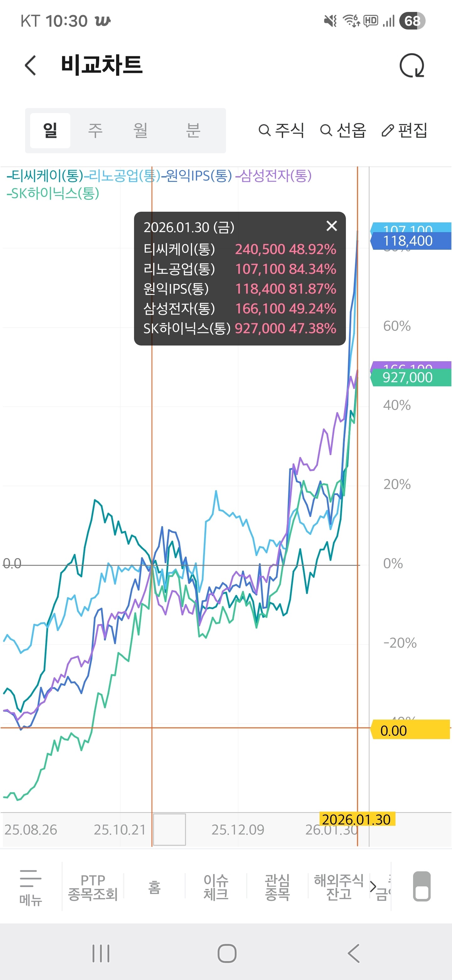The height and width of the screenshot is (980, 452).
Task: Toggle the floating panel icon at bottom right
Action: (422, 886)
